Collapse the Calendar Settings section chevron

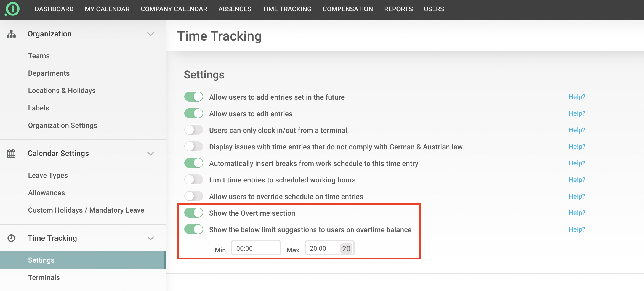click(x=150, y=154)
